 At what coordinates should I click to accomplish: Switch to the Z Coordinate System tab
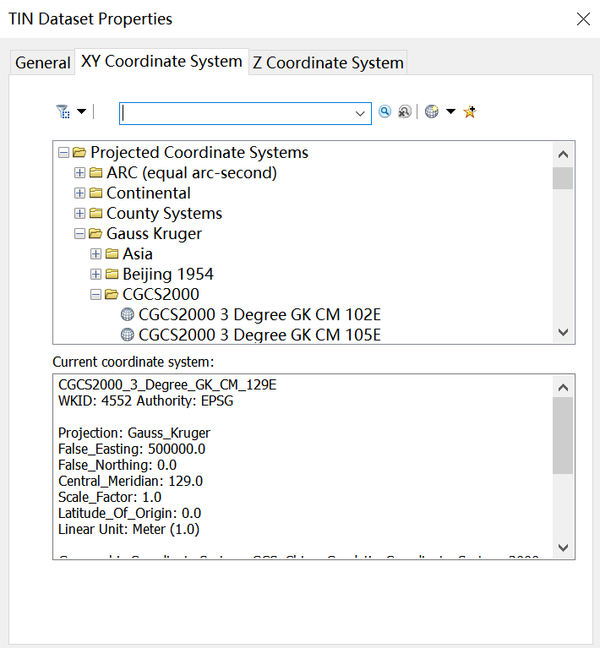point(328,62)
